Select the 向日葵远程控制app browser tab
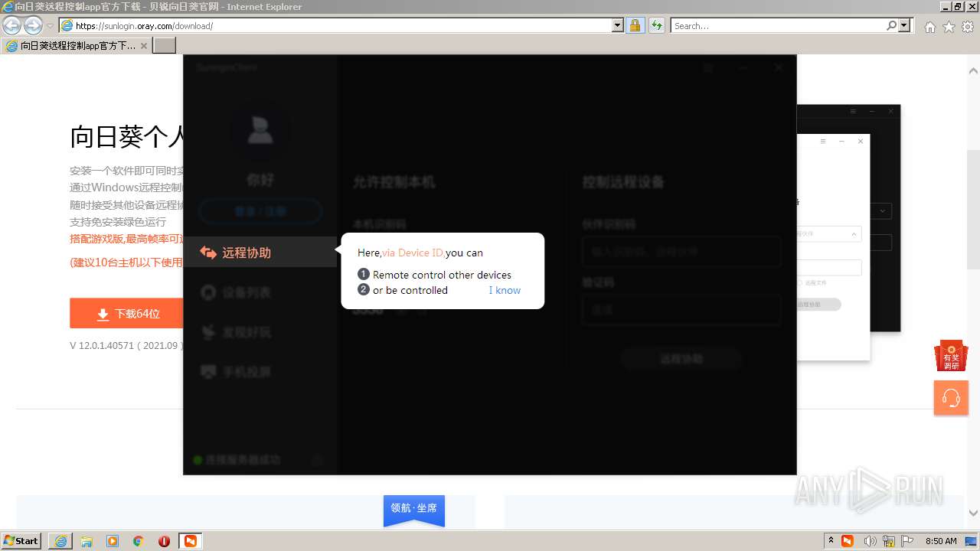Viewport: 980px width, 551px height. click(77, 45)
